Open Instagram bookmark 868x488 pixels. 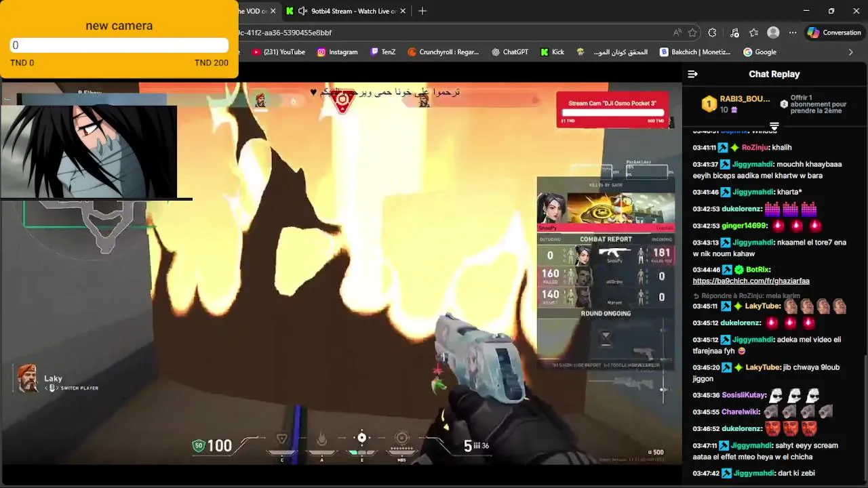(x=337, y=52)
